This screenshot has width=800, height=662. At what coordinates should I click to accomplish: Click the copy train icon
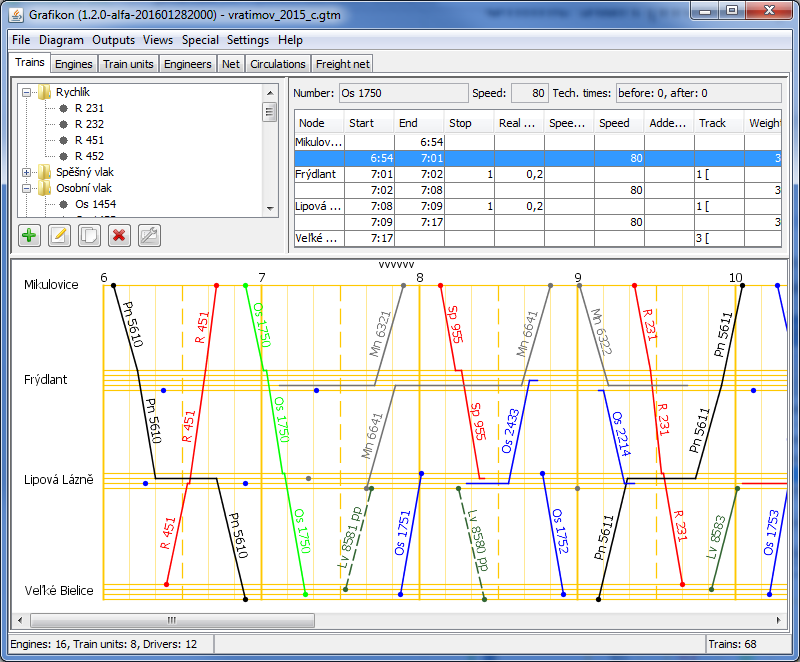coord(89,236)
